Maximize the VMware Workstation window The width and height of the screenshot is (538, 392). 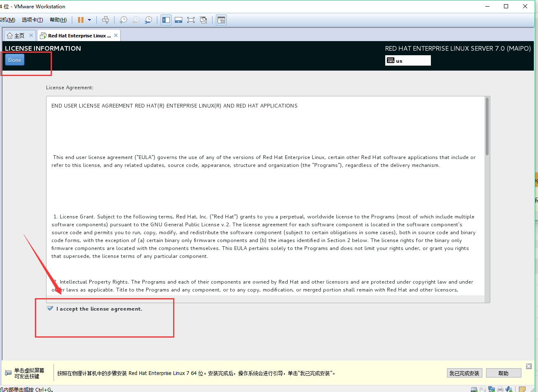[x=506, y=6]
